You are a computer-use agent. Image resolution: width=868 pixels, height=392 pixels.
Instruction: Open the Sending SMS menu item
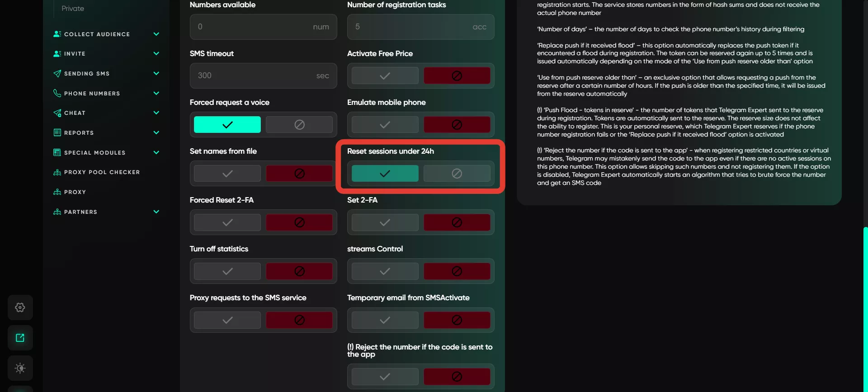click(87, 73)
